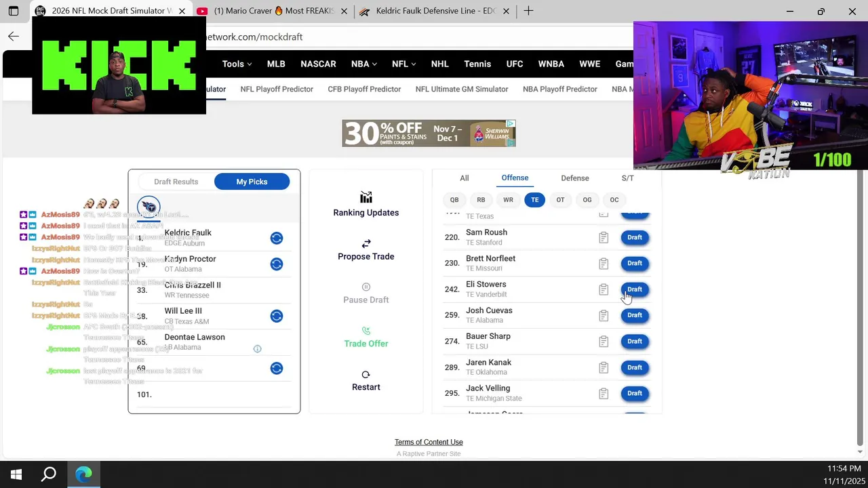Open NFL Ultimate GM Simulator link
The width and height of the screenshot is (868, 488).
[x=462, y=89]
